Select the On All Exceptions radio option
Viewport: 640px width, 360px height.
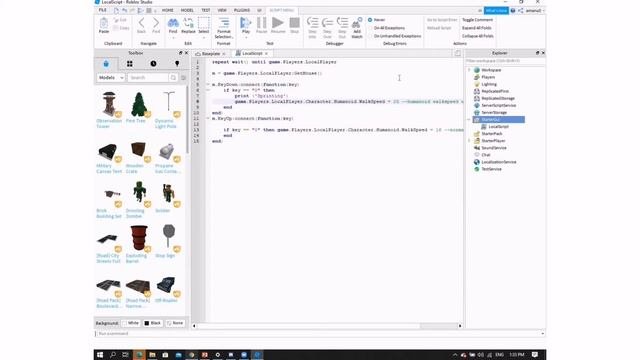click(370, 28)
